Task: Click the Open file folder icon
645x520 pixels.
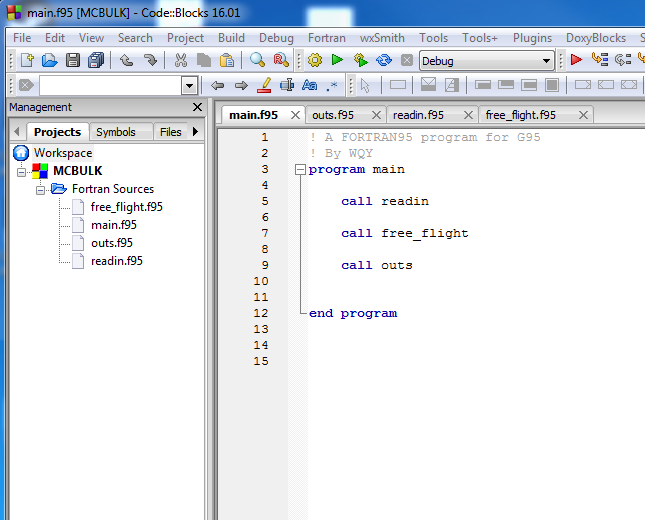Action: point(50,60)
